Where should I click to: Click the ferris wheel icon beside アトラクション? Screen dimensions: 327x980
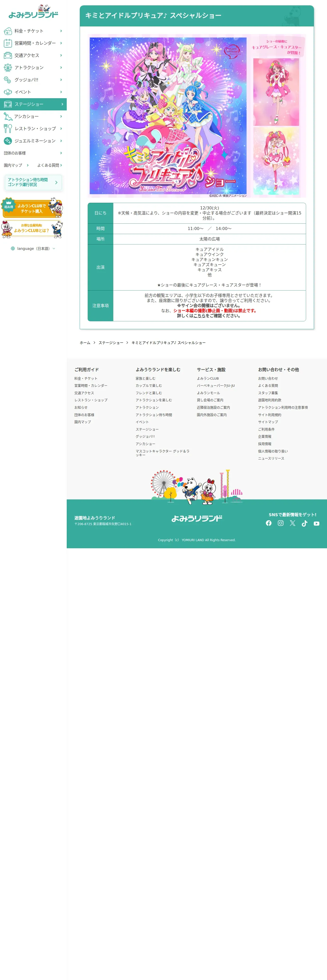pyautogui.click(x=8, y=68)
